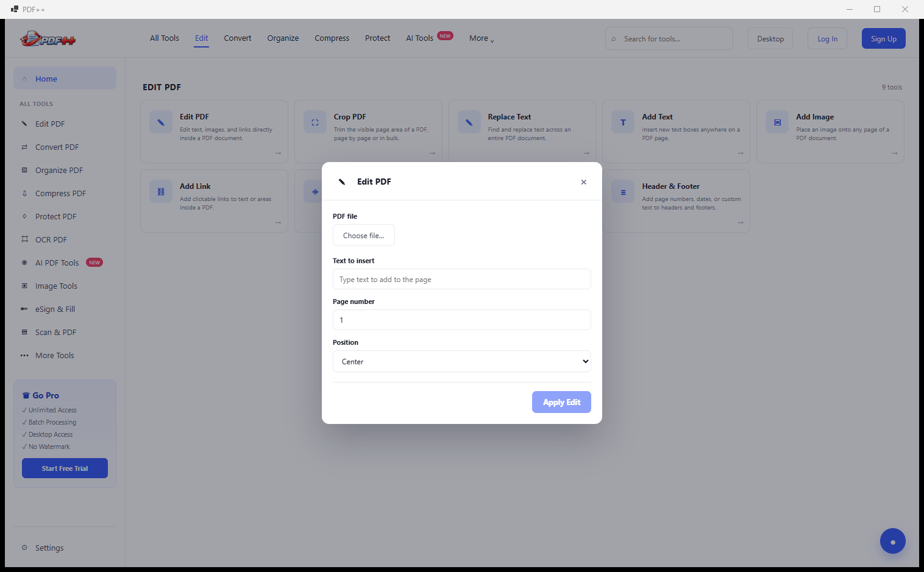Image resolution: width=924 pixels, height=572 pixels.
Task: Open the Position dropdown
Action: (461, 361)
